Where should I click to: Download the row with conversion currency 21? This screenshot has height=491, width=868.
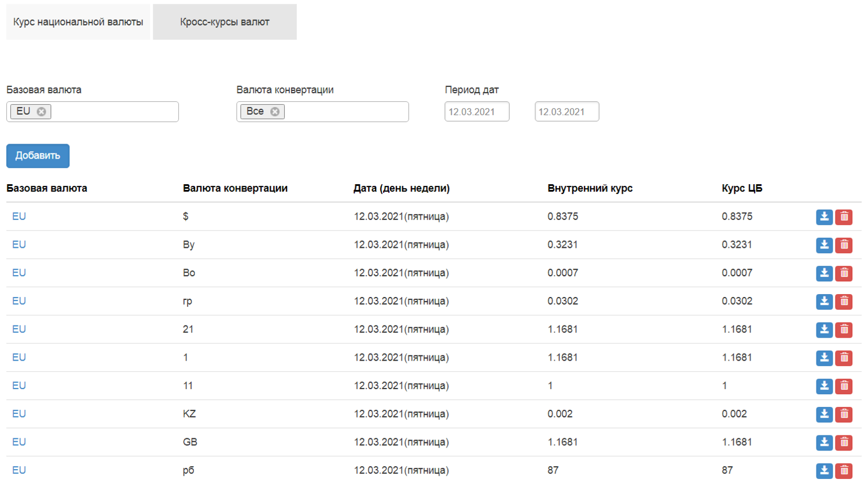pos(824,329)
